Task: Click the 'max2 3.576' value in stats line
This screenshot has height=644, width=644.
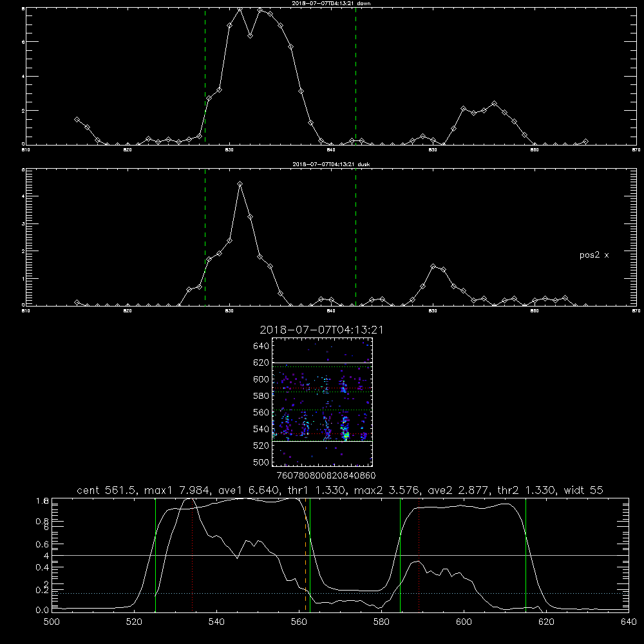Action: pos(386,490)
